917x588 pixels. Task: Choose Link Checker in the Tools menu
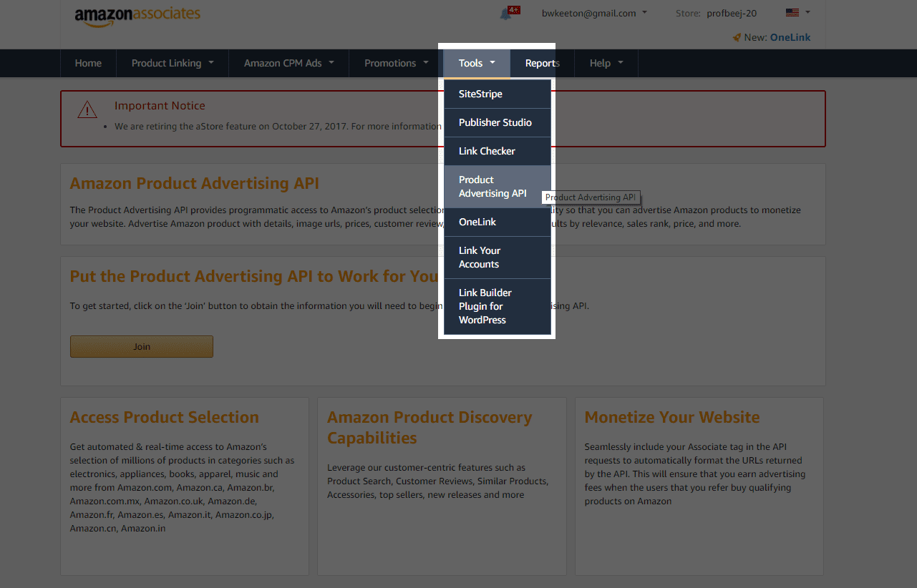point(487,151)
